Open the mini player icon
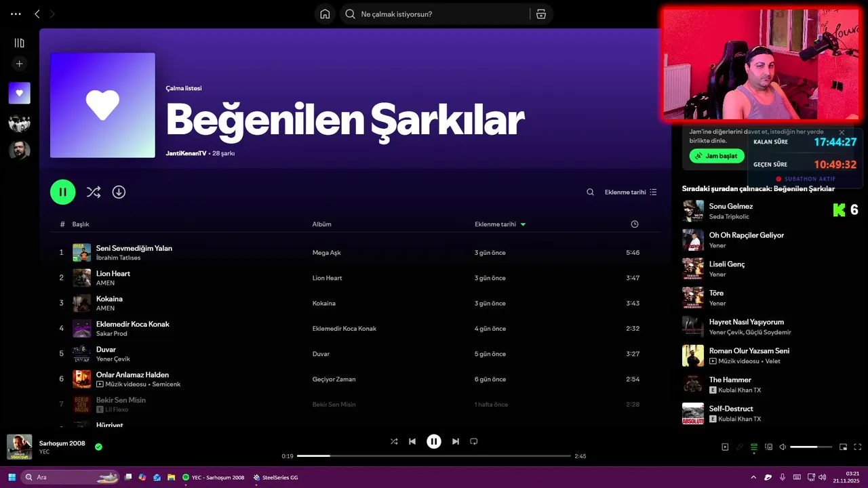Screen dimensions: 868x488 (843, 447)
